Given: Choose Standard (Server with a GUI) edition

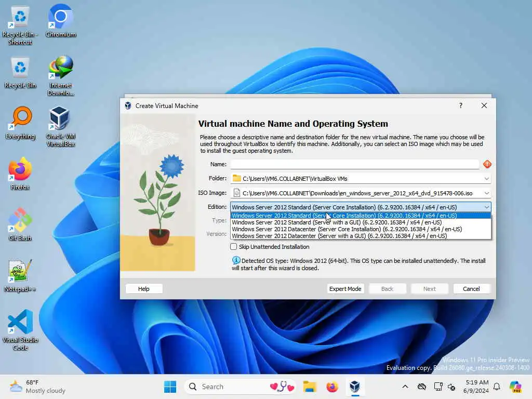Looking at the screenshot, I should pos(361,222).
